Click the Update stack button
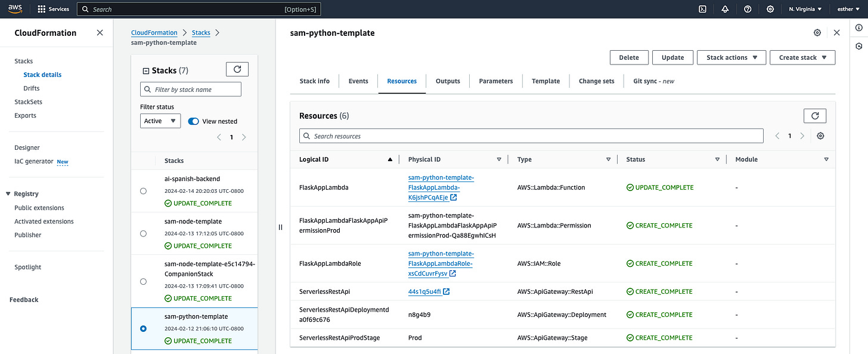 pos(672,57)
